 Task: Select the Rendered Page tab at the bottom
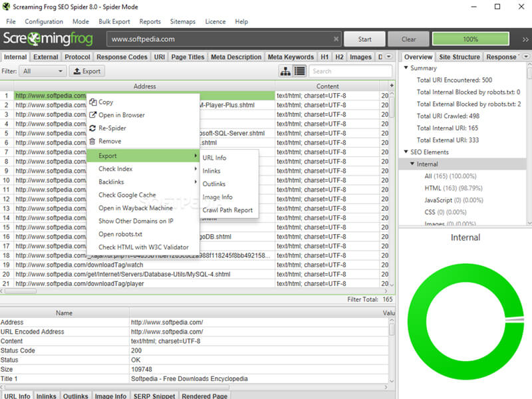coord(205,396)
